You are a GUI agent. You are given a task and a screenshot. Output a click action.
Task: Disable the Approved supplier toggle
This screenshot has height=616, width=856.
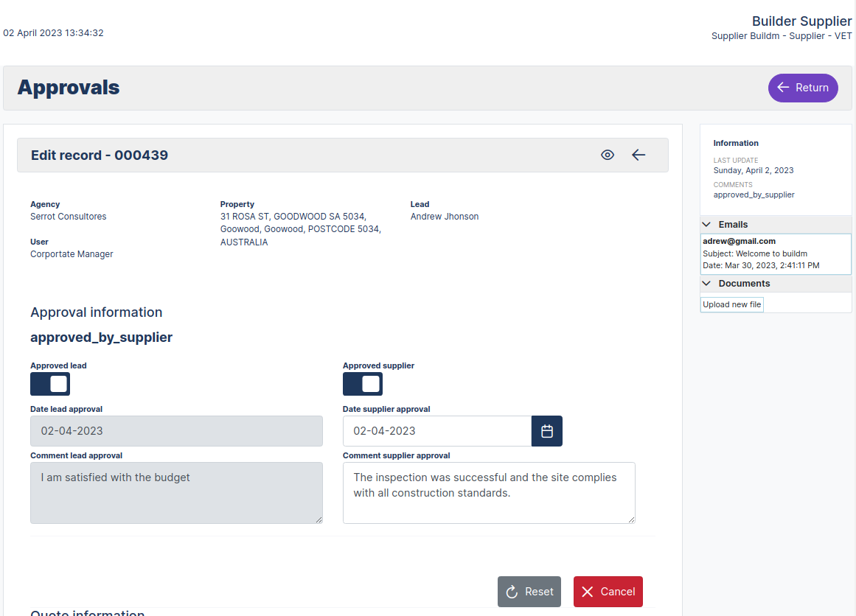coord(362,384)
